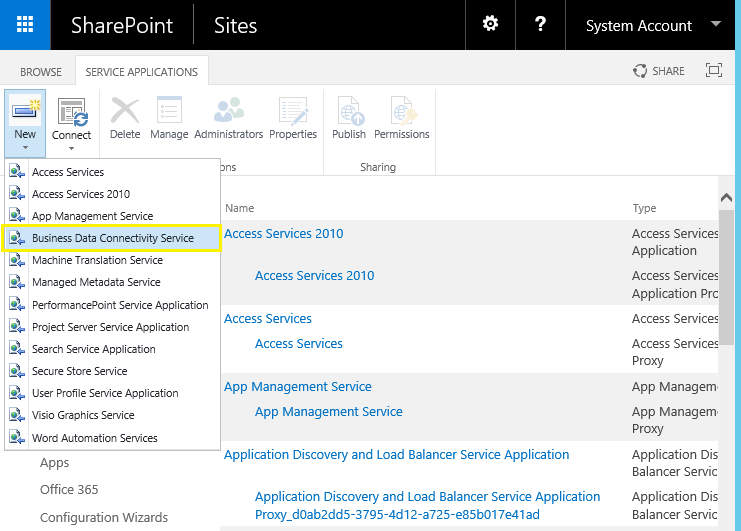The width and height of the screenshot is (741, 531).
Task: Open top-level Access Services link in list
Action: coord(268,318)
